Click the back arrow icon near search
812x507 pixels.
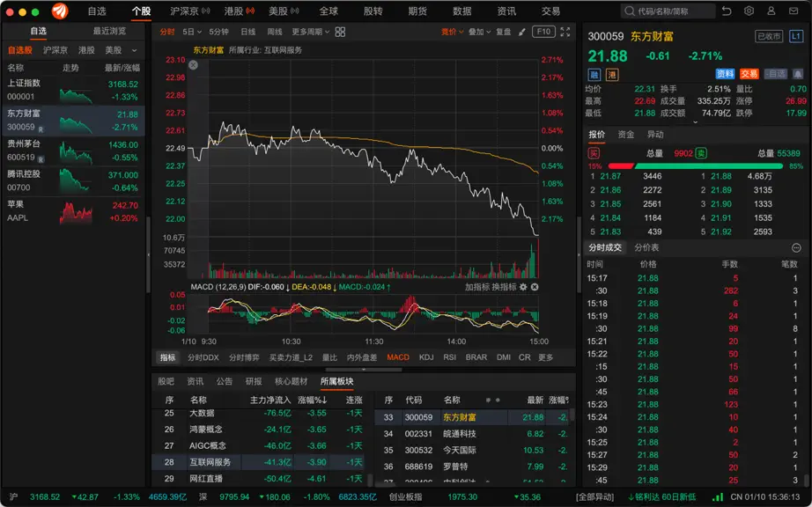pyautogui.click(x=727, y=11)
